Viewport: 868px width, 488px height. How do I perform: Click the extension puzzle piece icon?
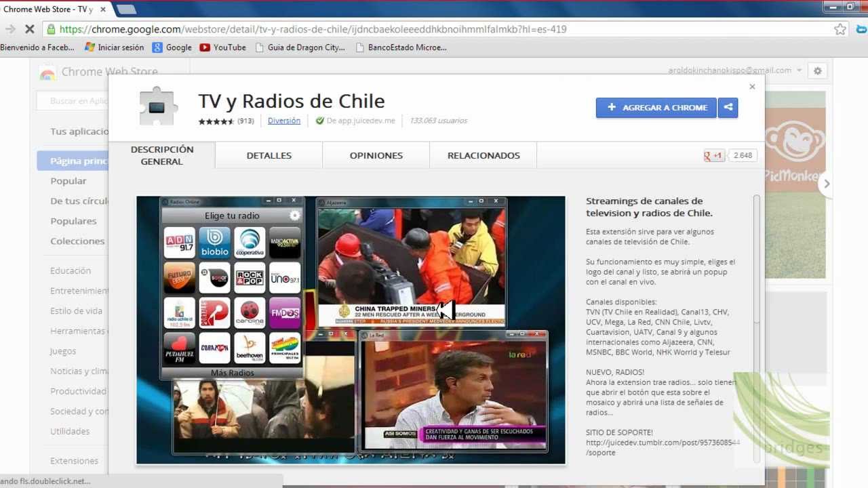[x=159, y=107]
